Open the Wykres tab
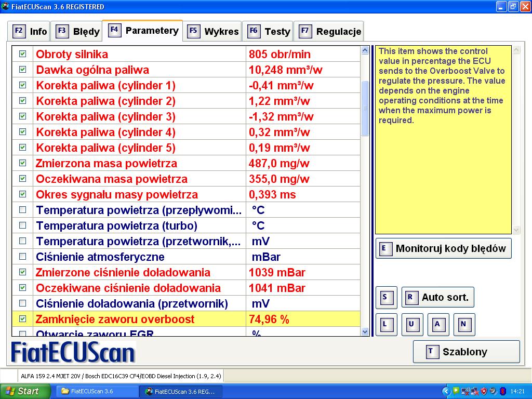 214,31
